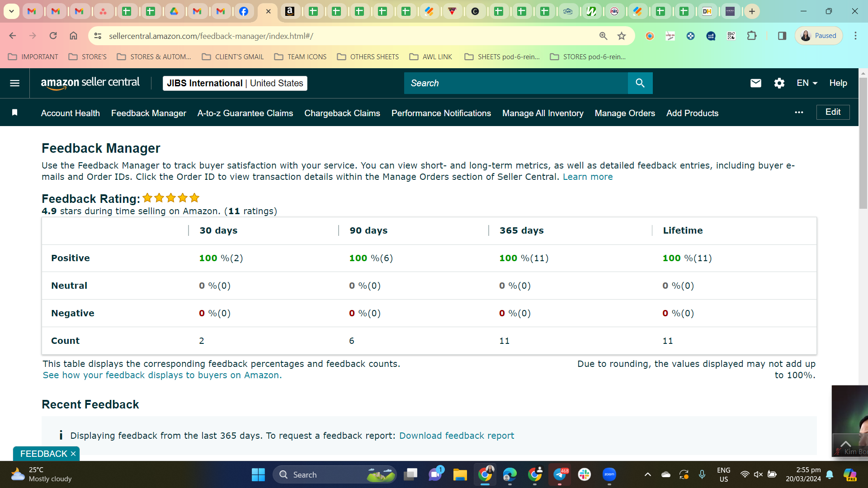This screenshot has height=488, width=868.
Task: Open Zoom from the taskbar
Action: coord(609,474)
